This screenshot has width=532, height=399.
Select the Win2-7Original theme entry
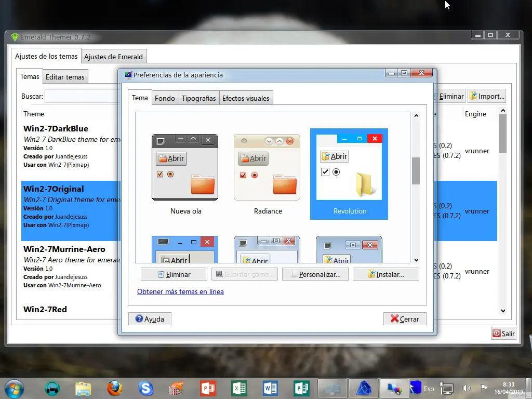click(71, 211)
